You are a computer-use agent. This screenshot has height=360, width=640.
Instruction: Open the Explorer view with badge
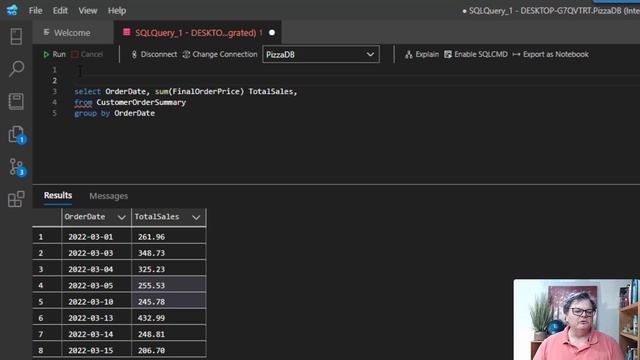(17, 134)
